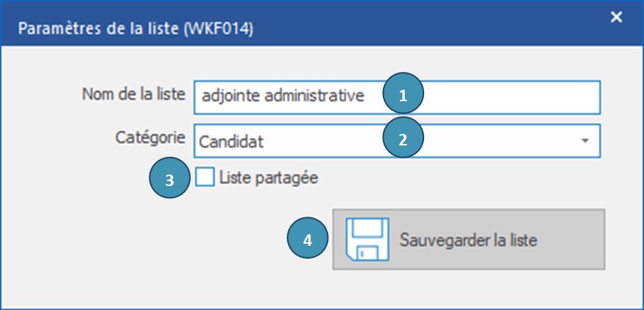The width and height of the screenshot is (644, 310).
Task: Close the Paramètres de la liste dialog
Action: [616, 17]
